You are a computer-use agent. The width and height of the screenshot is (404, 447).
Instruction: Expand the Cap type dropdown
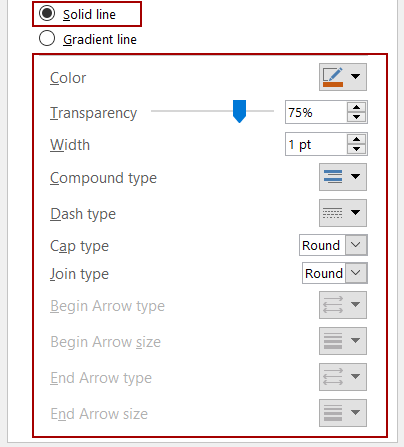(x=356, y=245)
